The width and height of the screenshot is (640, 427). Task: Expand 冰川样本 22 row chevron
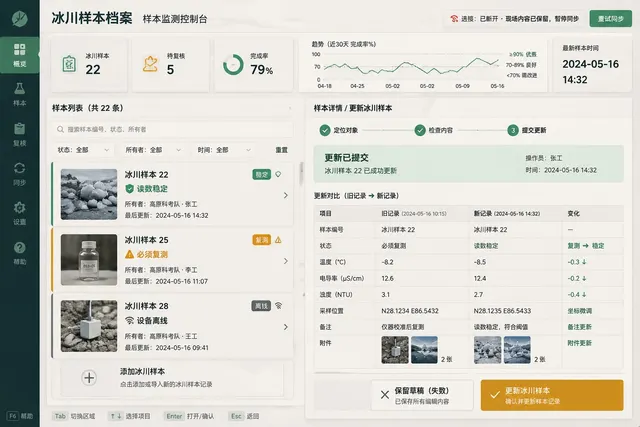286,196
